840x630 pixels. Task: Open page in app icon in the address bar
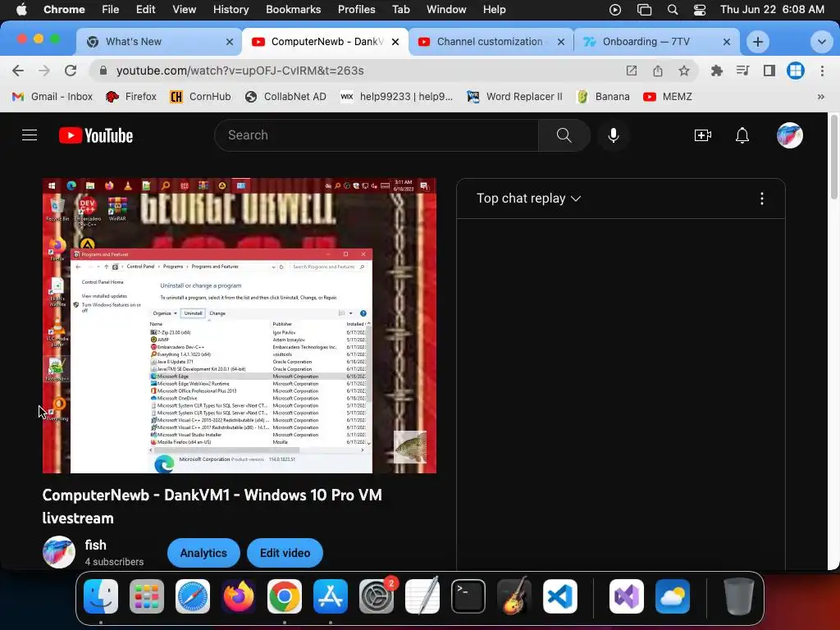[632, 71]
